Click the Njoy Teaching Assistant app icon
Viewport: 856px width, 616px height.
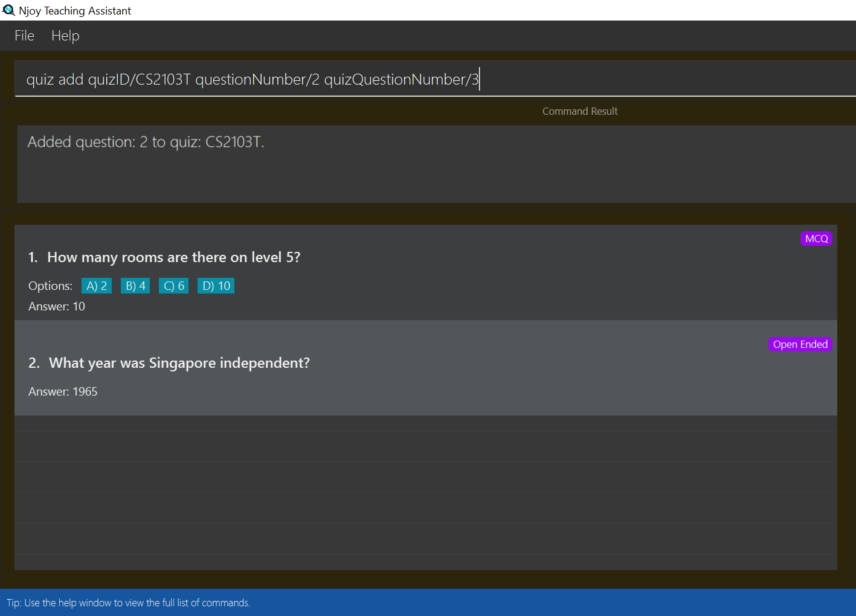tap(8, 10)
